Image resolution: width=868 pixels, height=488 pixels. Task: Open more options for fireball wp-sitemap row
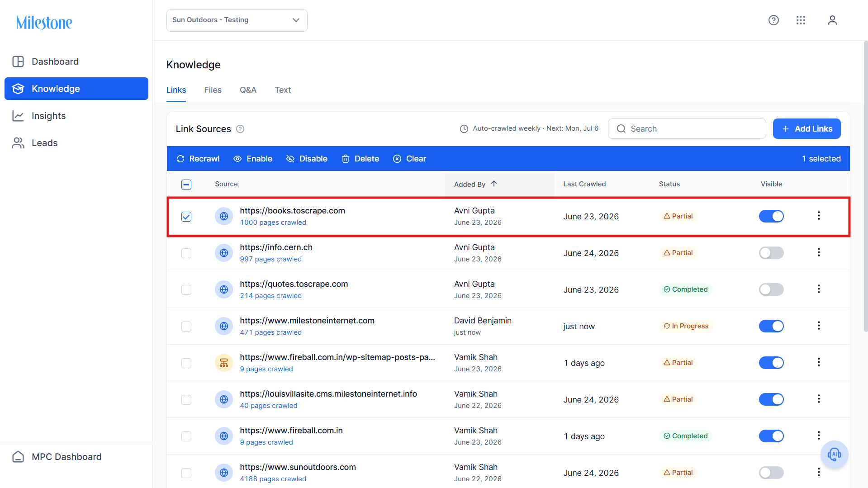(819, 362)
